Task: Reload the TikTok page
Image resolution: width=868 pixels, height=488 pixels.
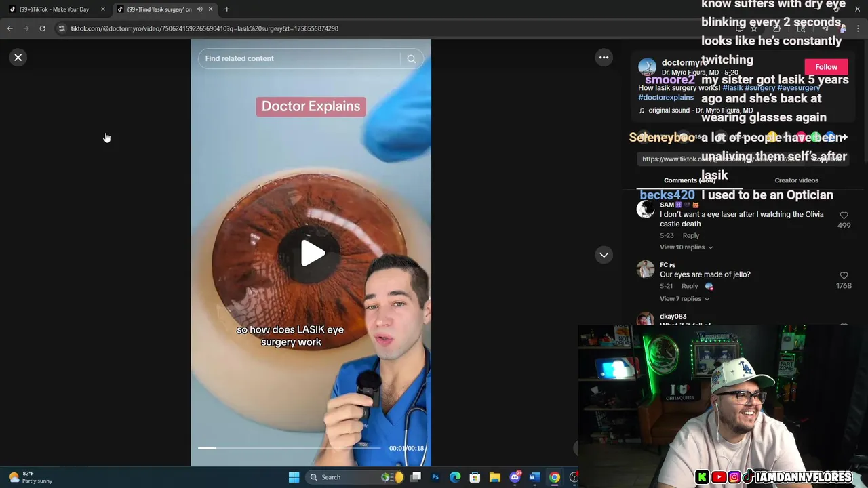Action: coord(42,28)
